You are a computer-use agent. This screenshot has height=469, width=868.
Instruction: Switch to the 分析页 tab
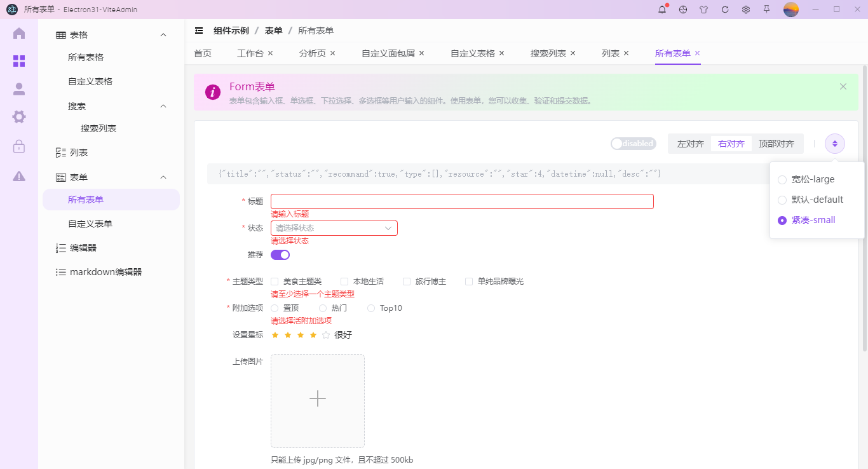[315, 53]
